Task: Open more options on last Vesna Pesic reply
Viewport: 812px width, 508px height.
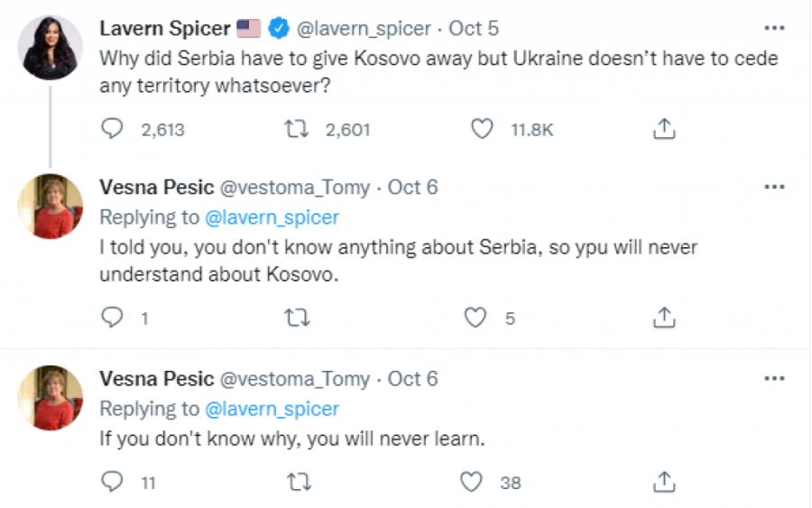Action: 774,378
